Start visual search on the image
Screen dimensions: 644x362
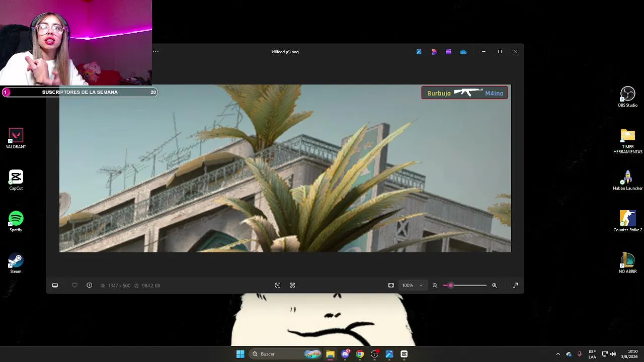click(292, 286)
